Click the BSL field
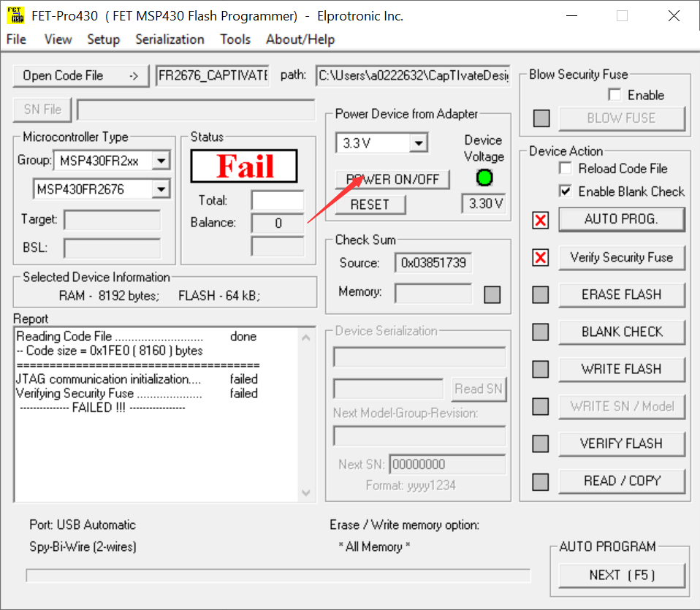 coord(112,248)
